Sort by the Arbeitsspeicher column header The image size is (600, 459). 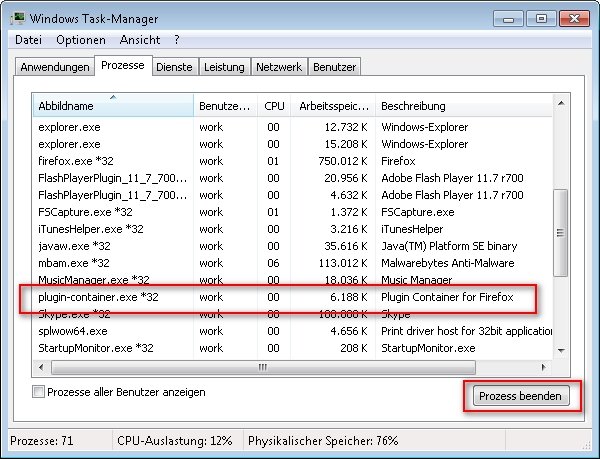pos(333,106)
